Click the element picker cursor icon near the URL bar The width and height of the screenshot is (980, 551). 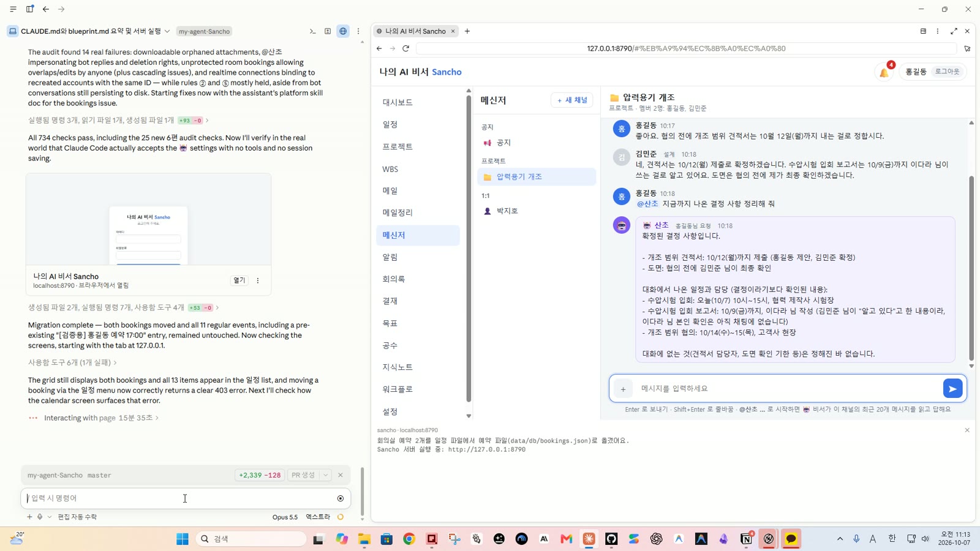967,48
